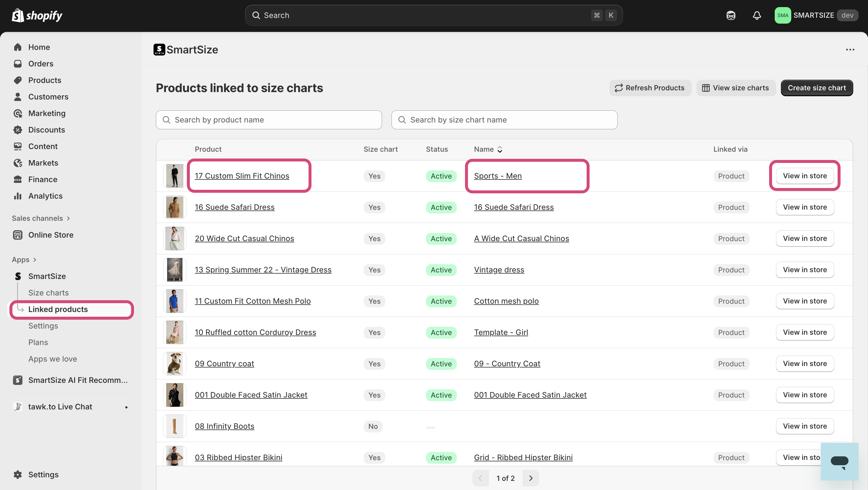Image resolution: width=868 pixels, height=490 pixels.
Task: Expand the Sales channels section
Action: 68,218
